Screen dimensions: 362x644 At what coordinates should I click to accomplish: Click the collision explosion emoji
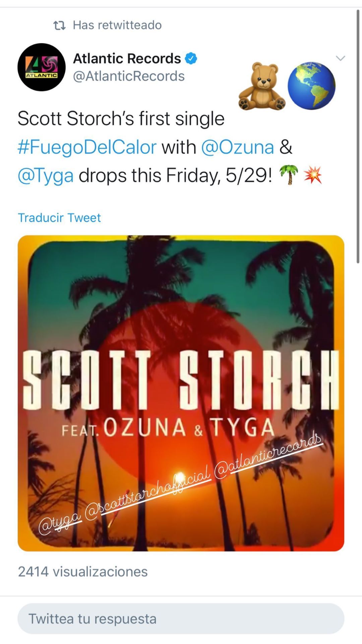[x=312, y=175]
